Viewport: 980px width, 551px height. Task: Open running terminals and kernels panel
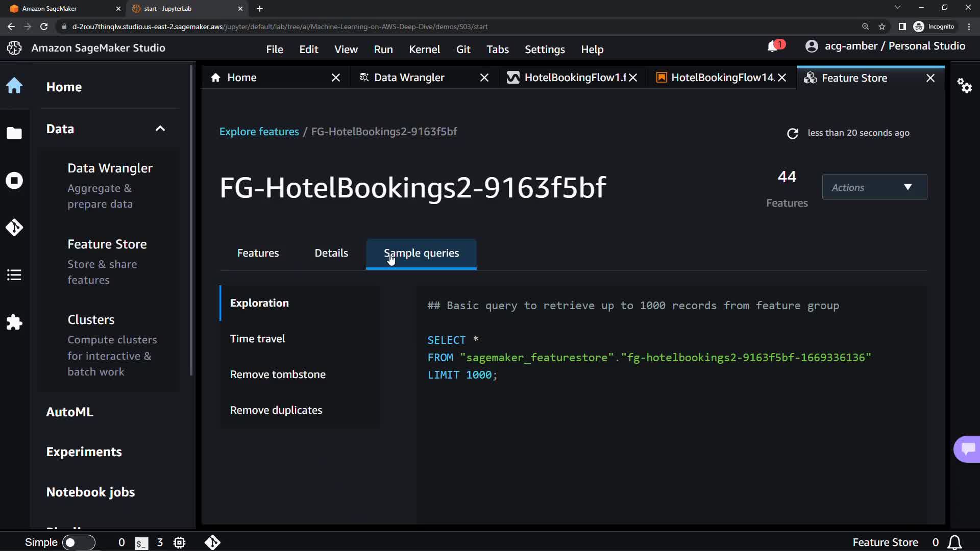point(14,180)
